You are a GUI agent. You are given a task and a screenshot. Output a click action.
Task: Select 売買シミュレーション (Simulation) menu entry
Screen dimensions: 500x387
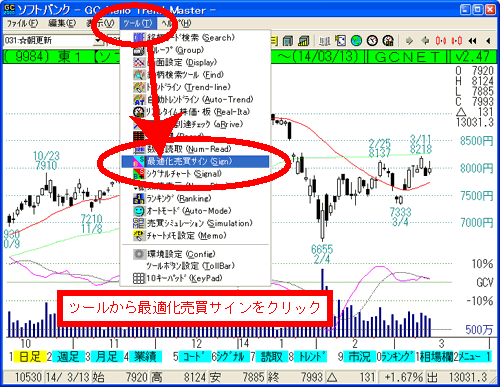click(195, 223)
